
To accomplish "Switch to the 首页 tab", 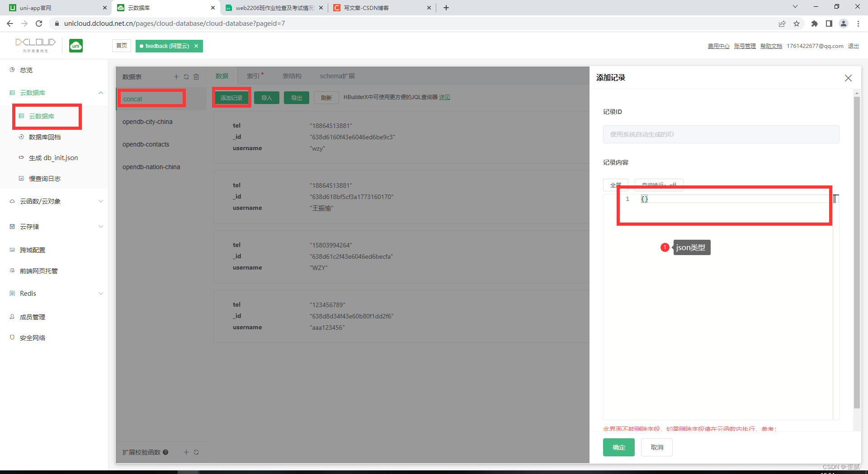I will (x=122, y=46).
